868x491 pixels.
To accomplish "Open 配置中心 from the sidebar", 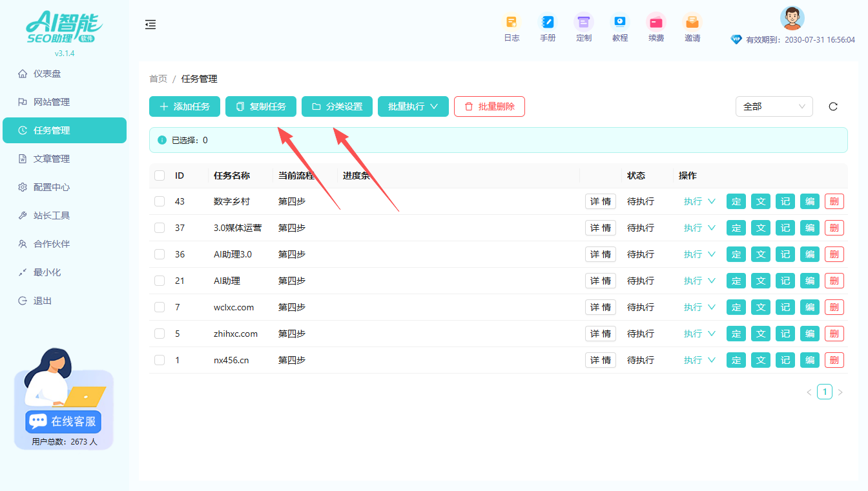I will [x=52, y=187].
